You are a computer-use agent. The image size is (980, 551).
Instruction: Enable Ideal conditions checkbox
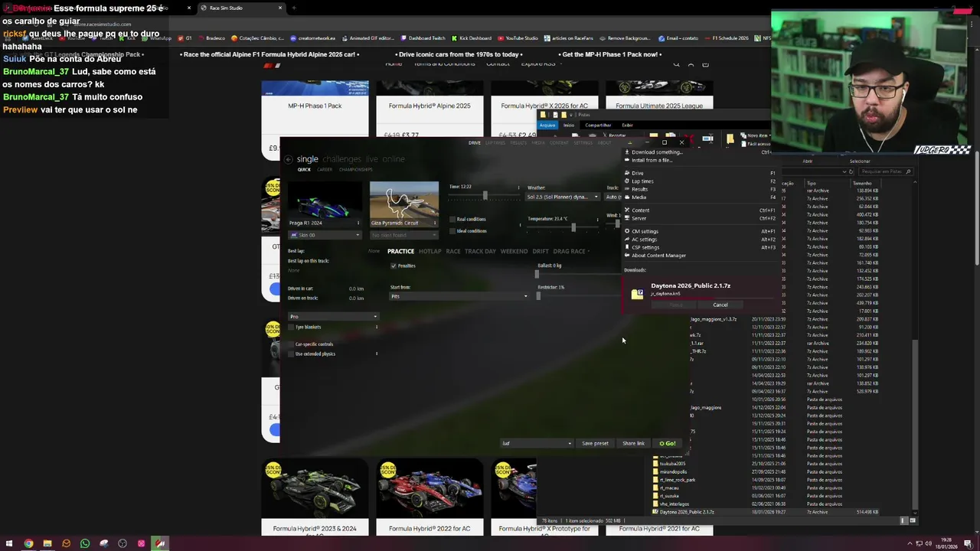[x=452, y=230]
